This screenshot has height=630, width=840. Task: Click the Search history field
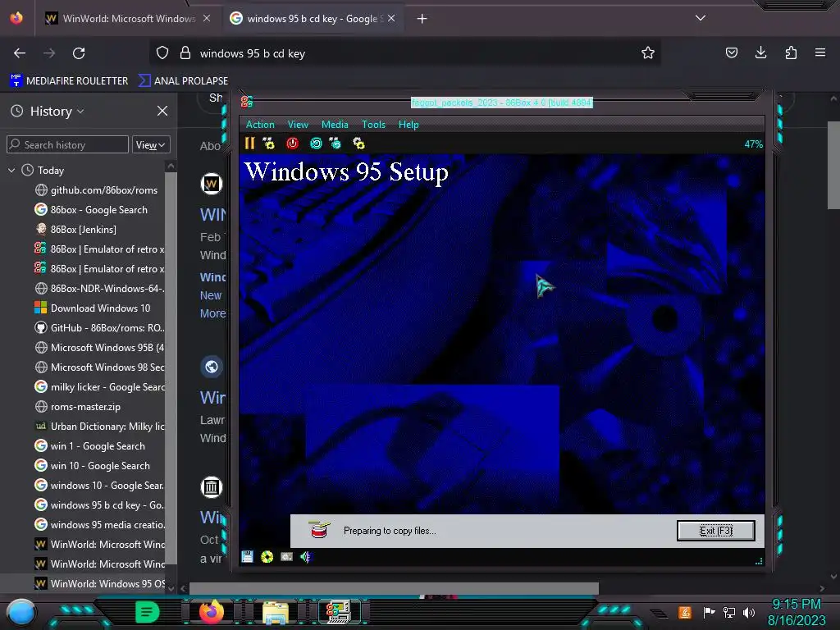point(67,144)
